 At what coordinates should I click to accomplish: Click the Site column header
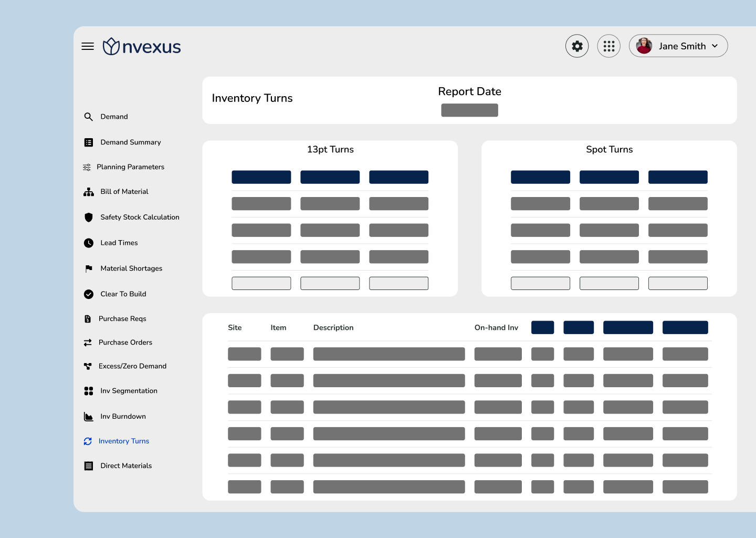(x=235, y=328)
